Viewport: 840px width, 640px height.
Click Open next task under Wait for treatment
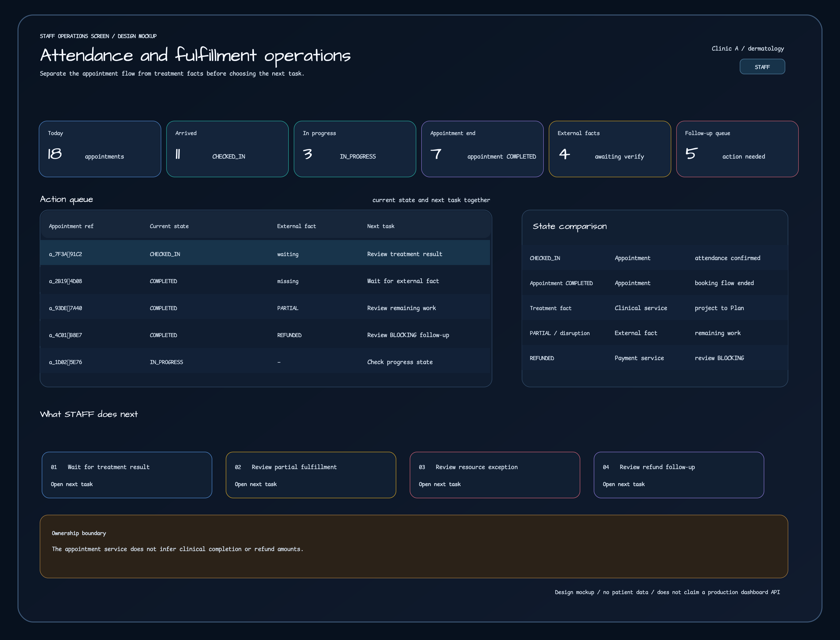tap(71, 484)
